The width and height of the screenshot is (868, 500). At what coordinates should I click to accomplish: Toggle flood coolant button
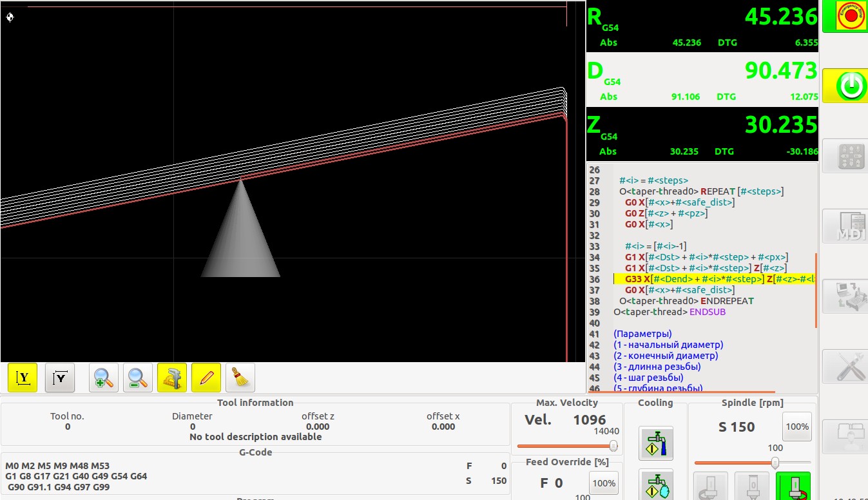click(656, 443)
